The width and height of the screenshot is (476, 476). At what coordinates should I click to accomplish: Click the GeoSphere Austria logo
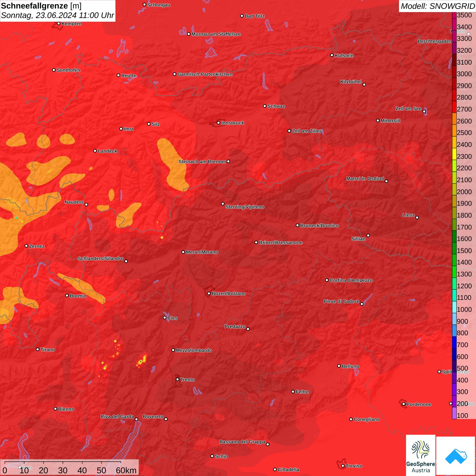(421, 455)
